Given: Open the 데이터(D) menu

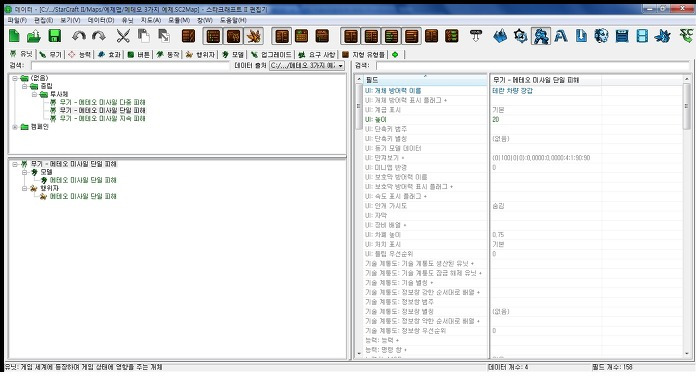Looking at the screenshot, I should (x=101, y=20).
